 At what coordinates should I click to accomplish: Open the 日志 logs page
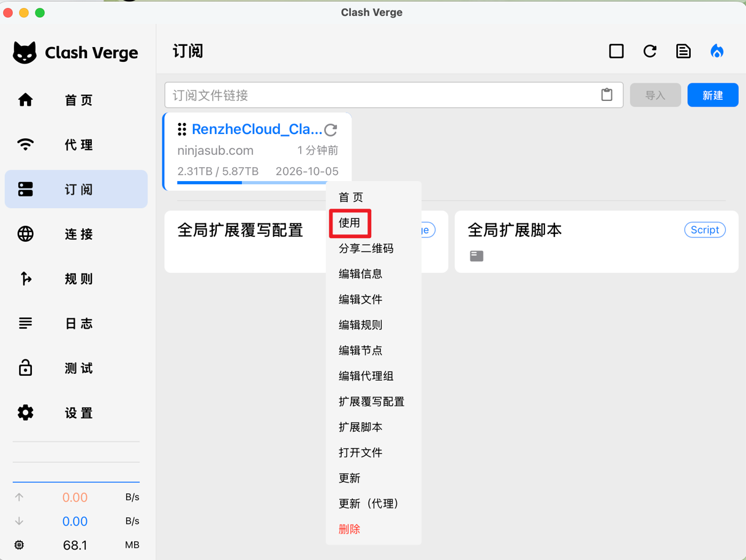tap(76, 323)
